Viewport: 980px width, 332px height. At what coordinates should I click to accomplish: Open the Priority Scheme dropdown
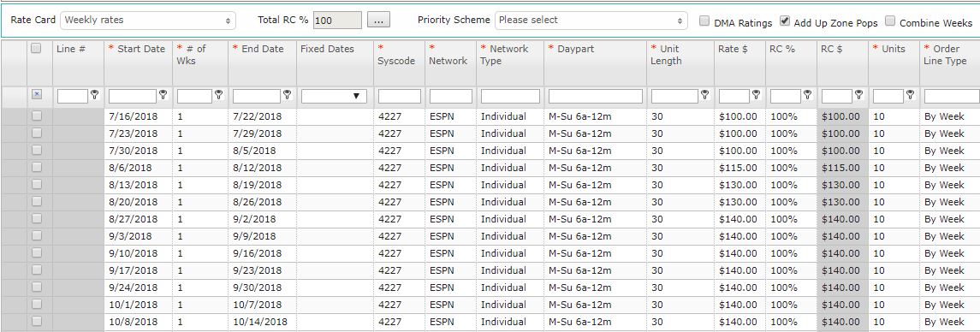tap(591, 20)
